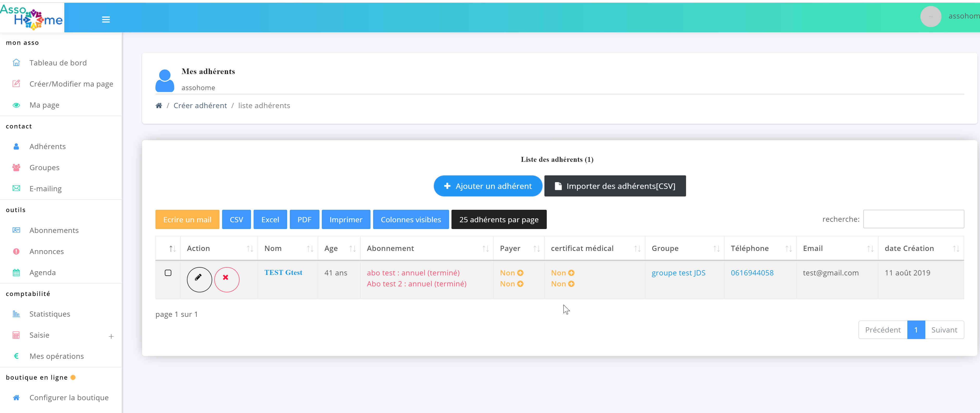Click the Abonnements card icon
Screen dimensions: 980x413
(x=16, y=230)
